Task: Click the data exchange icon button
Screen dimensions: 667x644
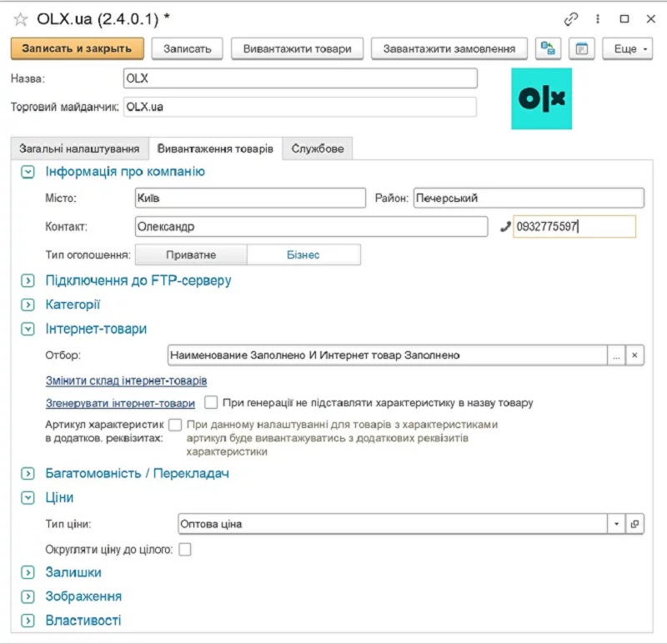Action: (x=548, y=49)
